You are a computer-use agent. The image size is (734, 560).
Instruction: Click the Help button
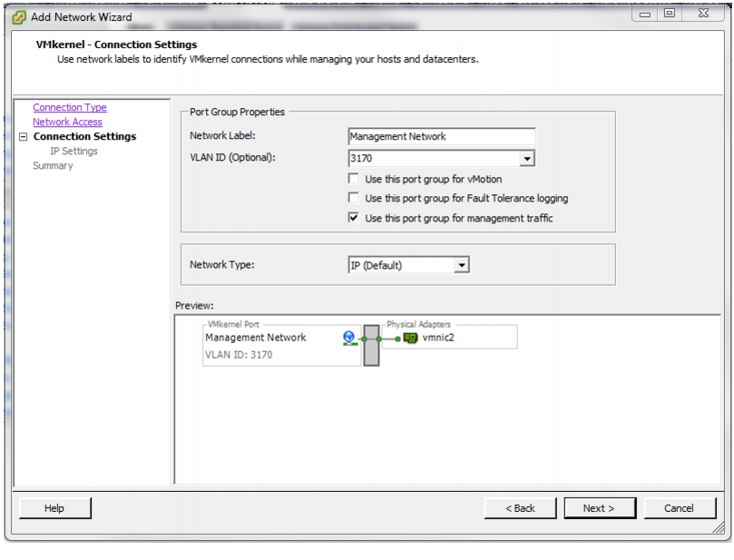tap(54, 508)
